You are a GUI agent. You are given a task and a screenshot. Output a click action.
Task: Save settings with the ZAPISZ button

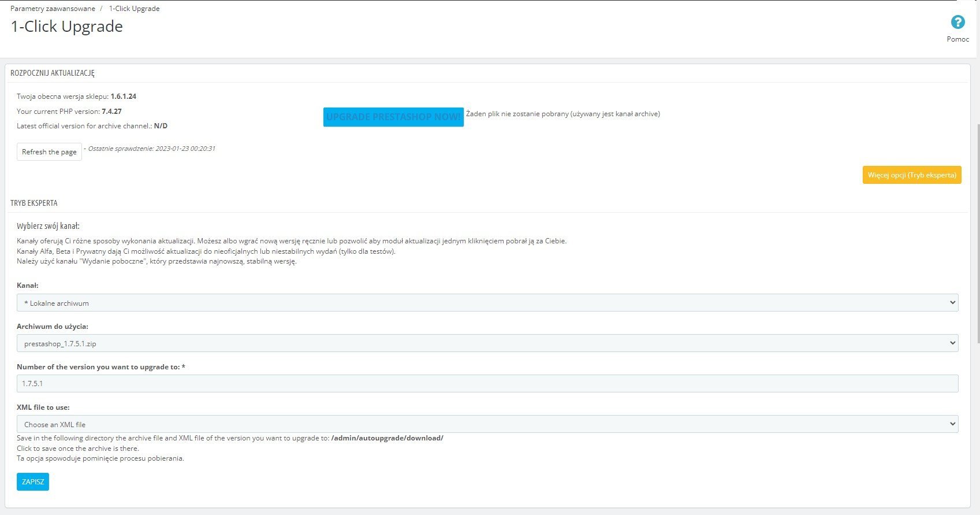[33, 481]
